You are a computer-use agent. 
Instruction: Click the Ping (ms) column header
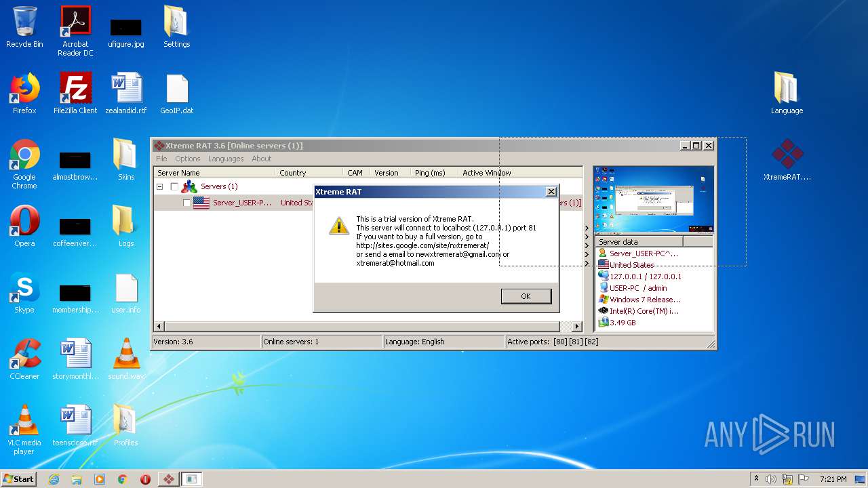point(434,173)
